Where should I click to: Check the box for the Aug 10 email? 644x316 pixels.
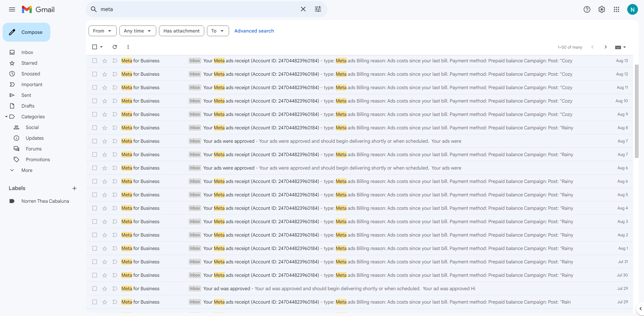95,101
